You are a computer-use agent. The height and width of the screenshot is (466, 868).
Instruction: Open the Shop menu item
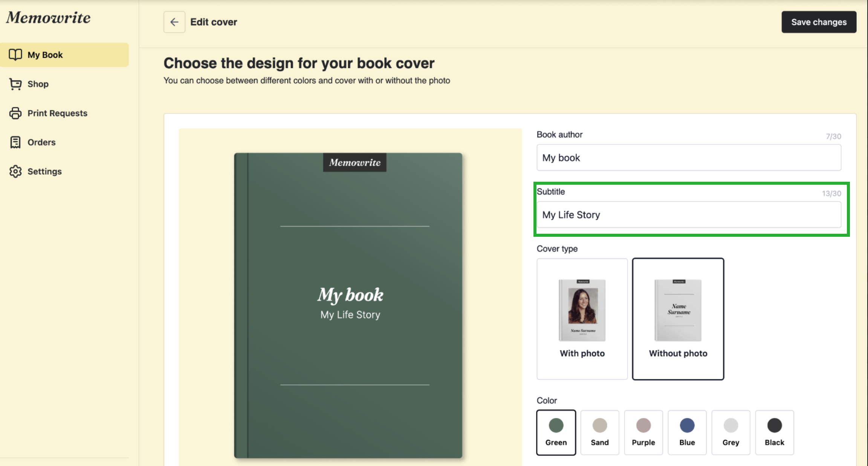(38, 84)
